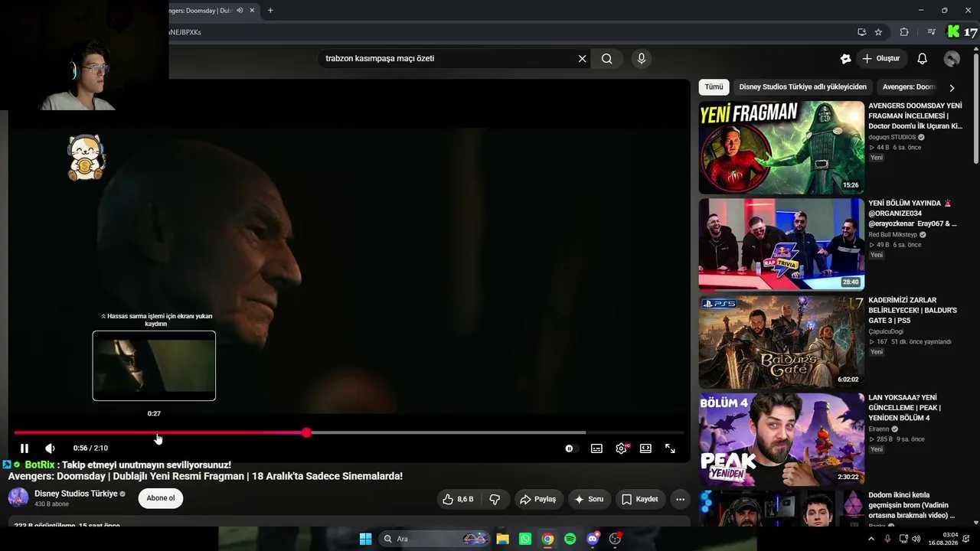Save the video with 'Kaydet'
The height and width of the screenshot is (551, 980).
coord(640,500)
